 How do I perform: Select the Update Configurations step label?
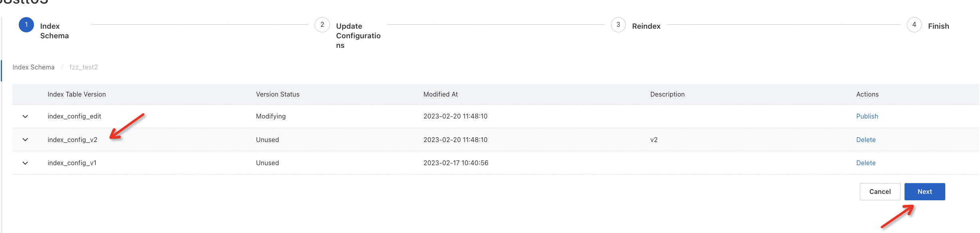[x=358, y=36]
